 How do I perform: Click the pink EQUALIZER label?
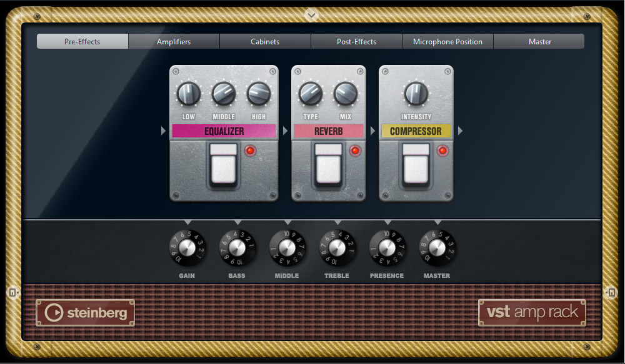coord(224,131)
